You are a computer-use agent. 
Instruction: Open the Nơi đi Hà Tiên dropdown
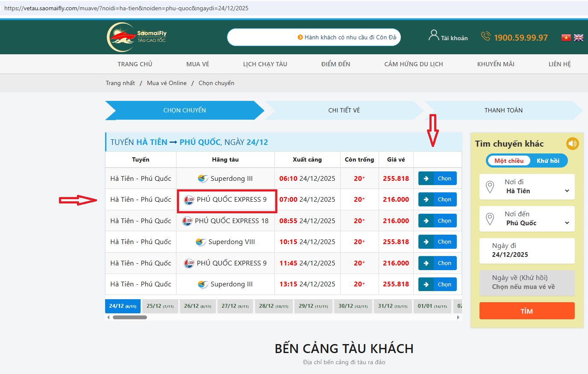point(527,187)
